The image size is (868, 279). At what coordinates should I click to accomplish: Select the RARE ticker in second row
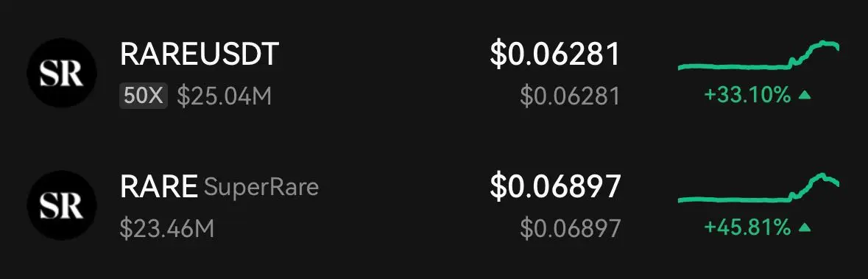click(159, 187)
